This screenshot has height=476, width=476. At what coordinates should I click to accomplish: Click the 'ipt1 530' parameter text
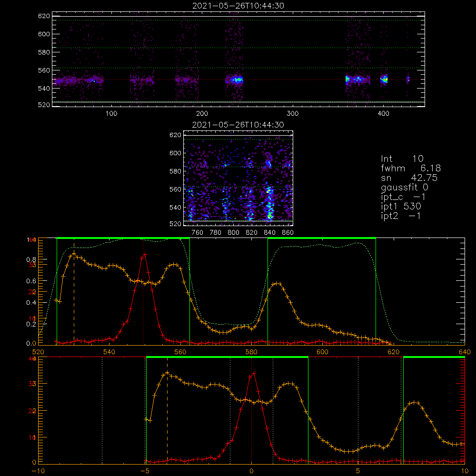coord(401,207)
